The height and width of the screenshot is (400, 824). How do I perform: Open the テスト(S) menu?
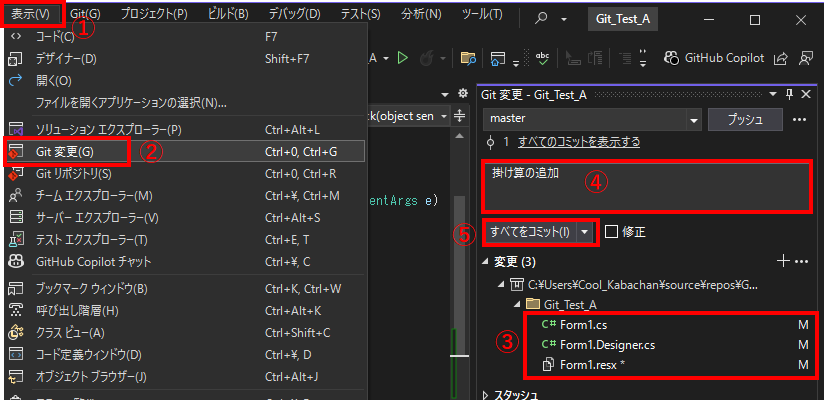click(x=360, y=15)
